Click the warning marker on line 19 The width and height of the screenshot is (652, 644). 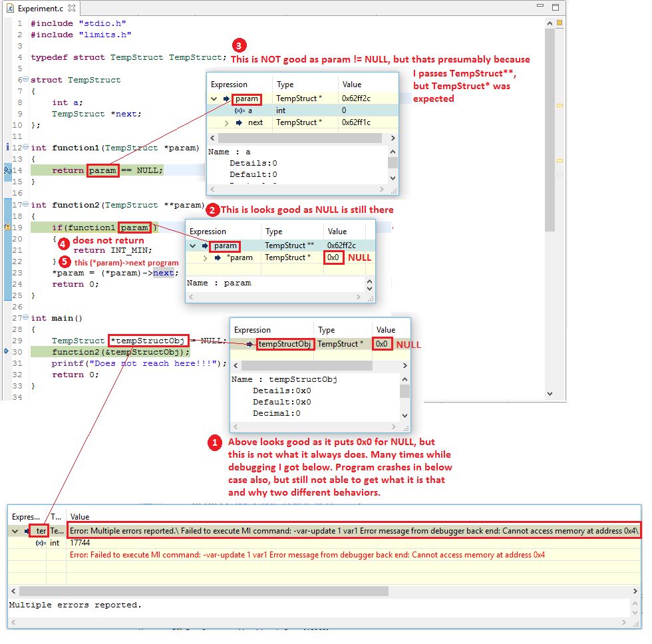click(7, 227)
